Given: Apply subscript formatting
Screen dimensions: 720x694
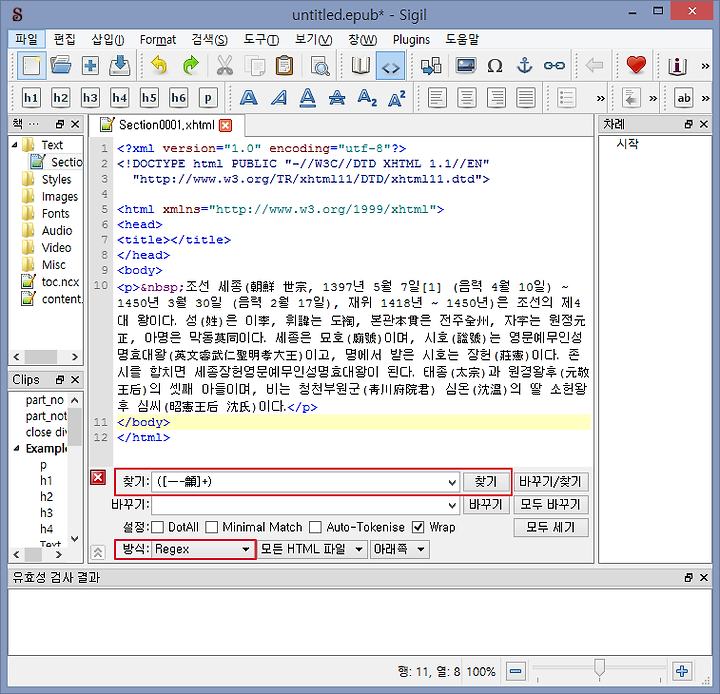Looking at the screenshot, I should coord(367,98).
